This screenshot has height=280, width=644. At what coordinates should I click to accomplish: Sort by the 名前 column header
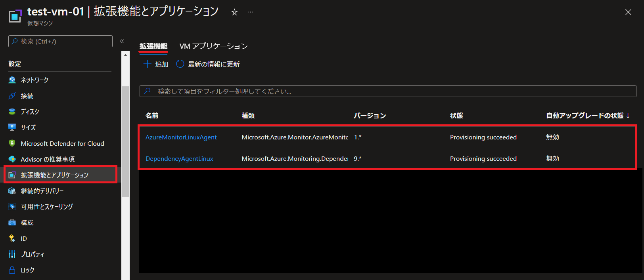[152, 116]
